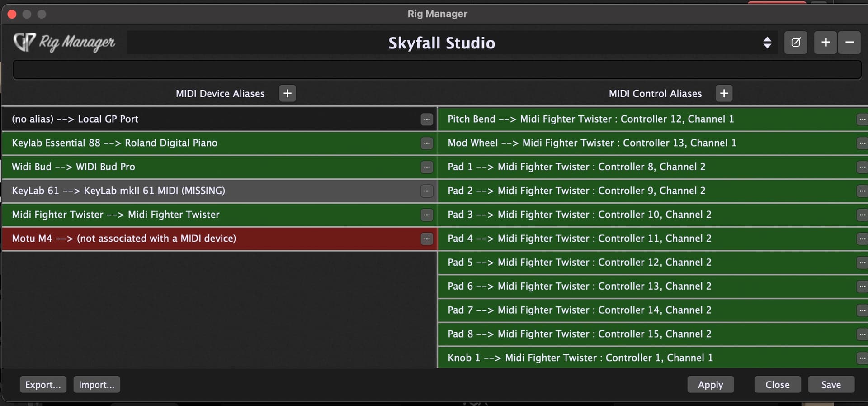Screen dimensions: 868x406
Task: Open options for Pad 4 control alias
Action: click(862, 239)
